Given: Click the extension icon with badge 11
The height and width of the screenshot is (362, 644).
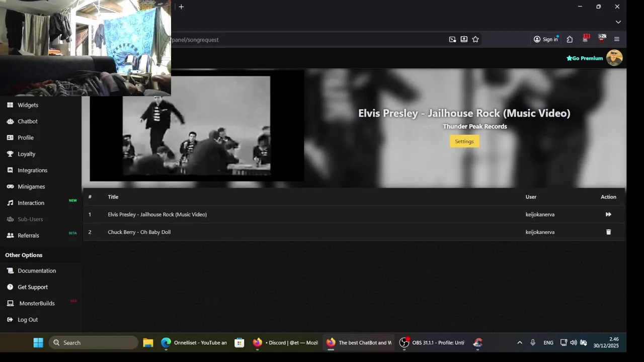Looking at the screenshot, I should coord(586,38).
